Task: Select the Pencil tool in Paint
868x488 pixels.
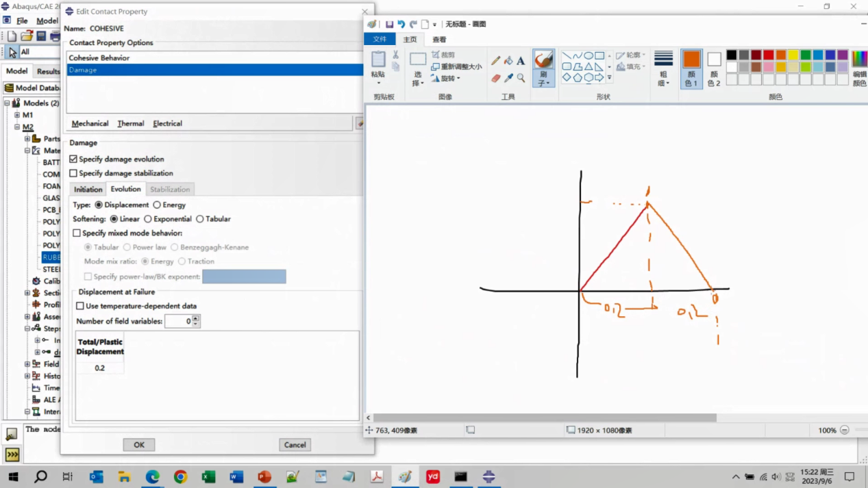Action: [x=496, y=61]
